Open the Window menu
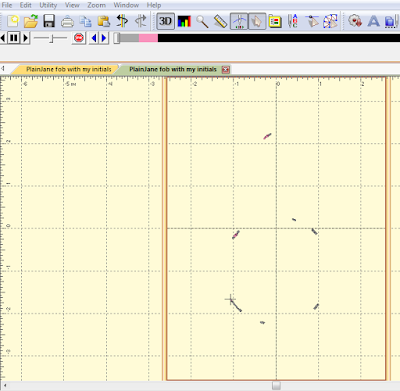This screenshot has width=400, height=391. tap(126, 5)
